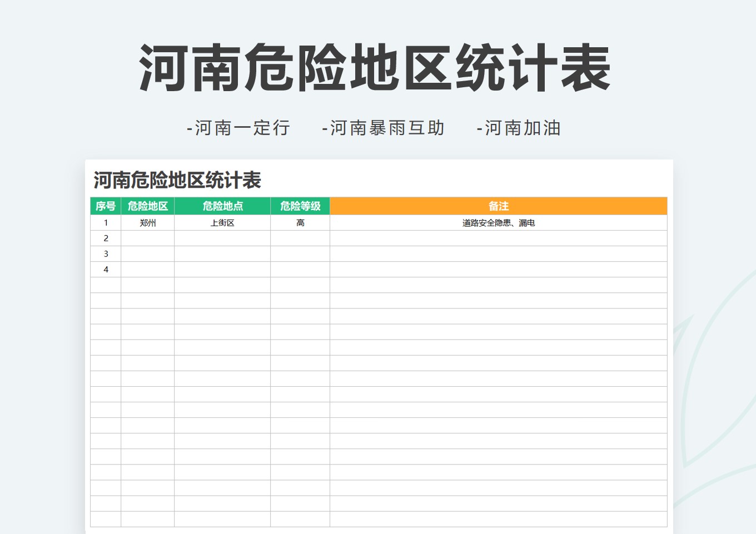The height and width of the screenshot is (534, 756).
Task: Click the -河南加油 hashtag text
Action: point(519,128)
